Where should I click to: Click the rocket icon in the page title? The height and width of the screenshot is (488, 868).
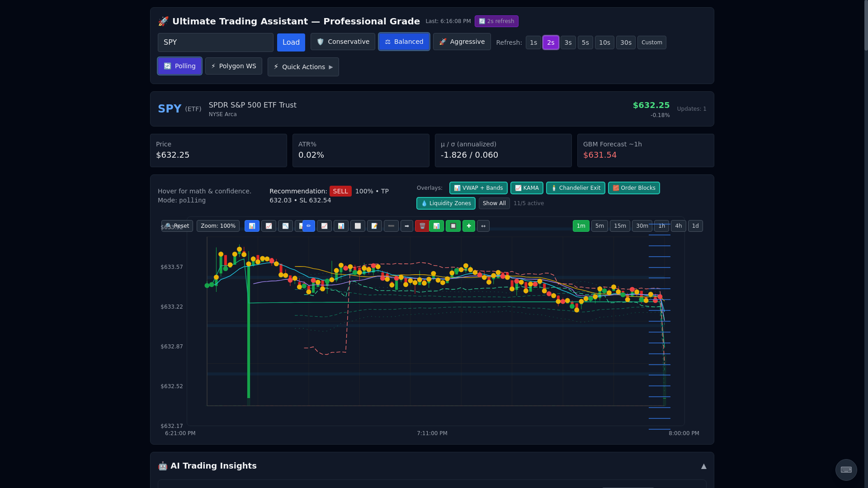pyautogui.click(x=163, y=21)
